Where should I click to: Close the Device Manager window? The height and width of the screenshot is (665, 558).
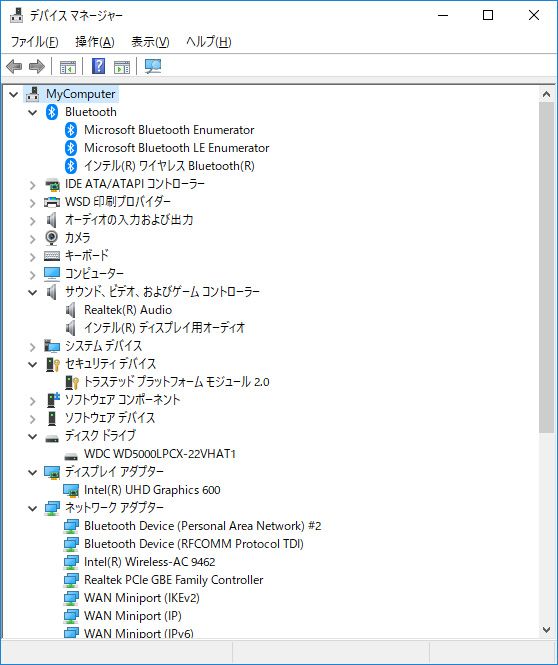[x=534, y=16]
